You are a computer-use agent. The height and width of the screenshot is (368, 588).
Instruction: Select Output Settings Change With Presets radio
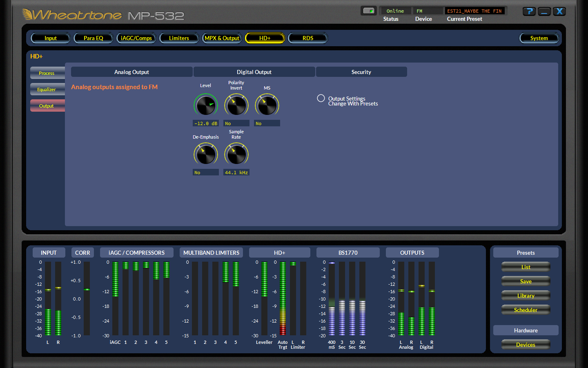tap(321, 98)
